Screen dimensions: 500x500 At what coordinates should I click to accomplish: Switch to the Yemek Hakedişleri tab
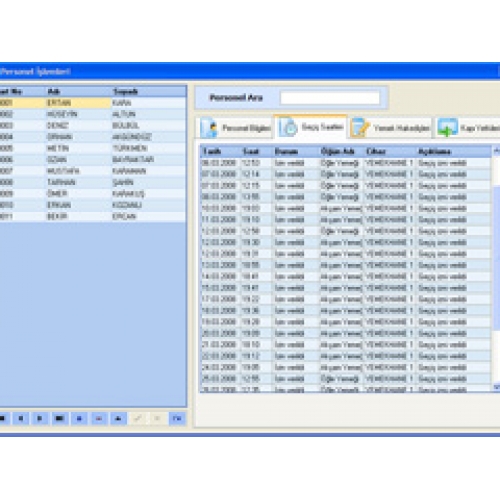(391, 128)
